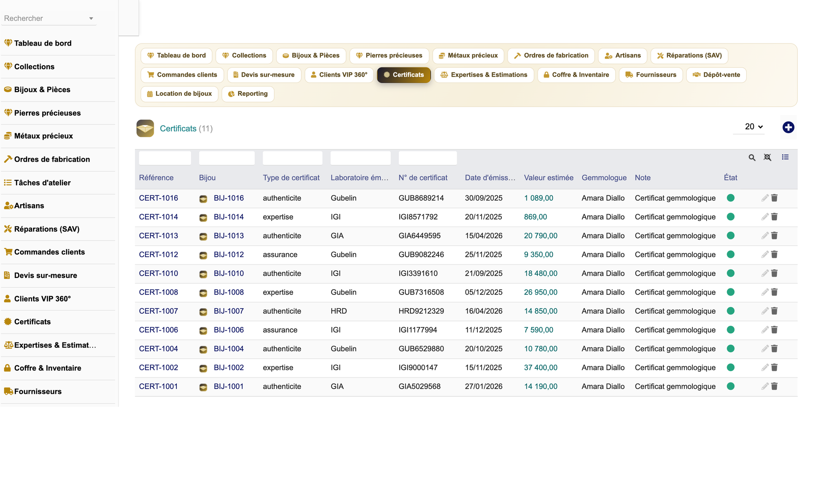Switch to the Clients VIP 360° top tab

coord(339,75)
